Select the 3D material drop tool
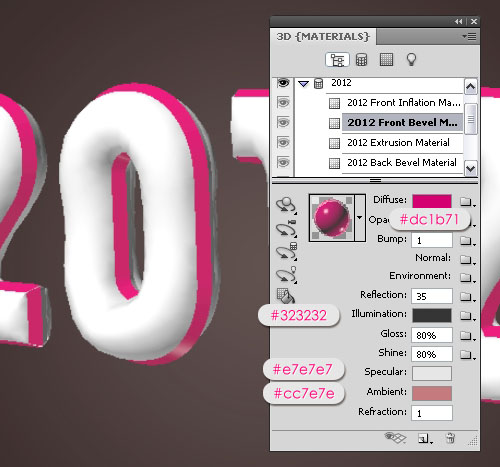Viewport: 500px width, 467px height. click(286, 296)
